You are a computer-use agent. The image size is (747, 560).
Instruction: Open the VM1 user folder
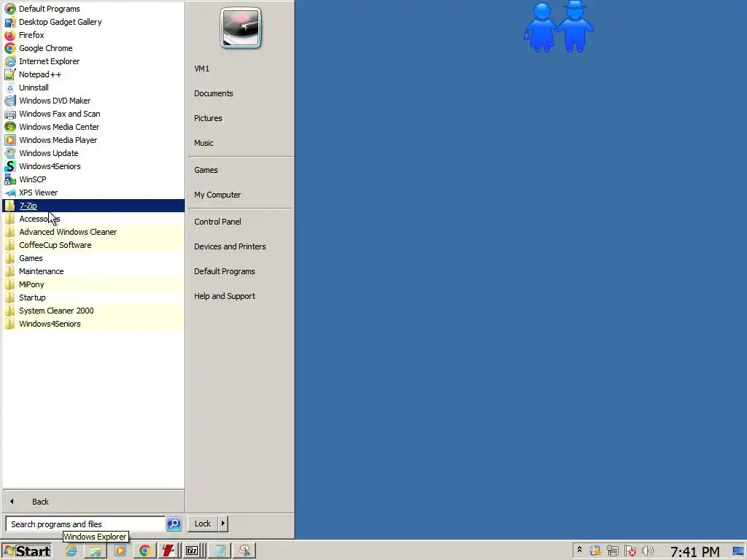pos(241,69)
